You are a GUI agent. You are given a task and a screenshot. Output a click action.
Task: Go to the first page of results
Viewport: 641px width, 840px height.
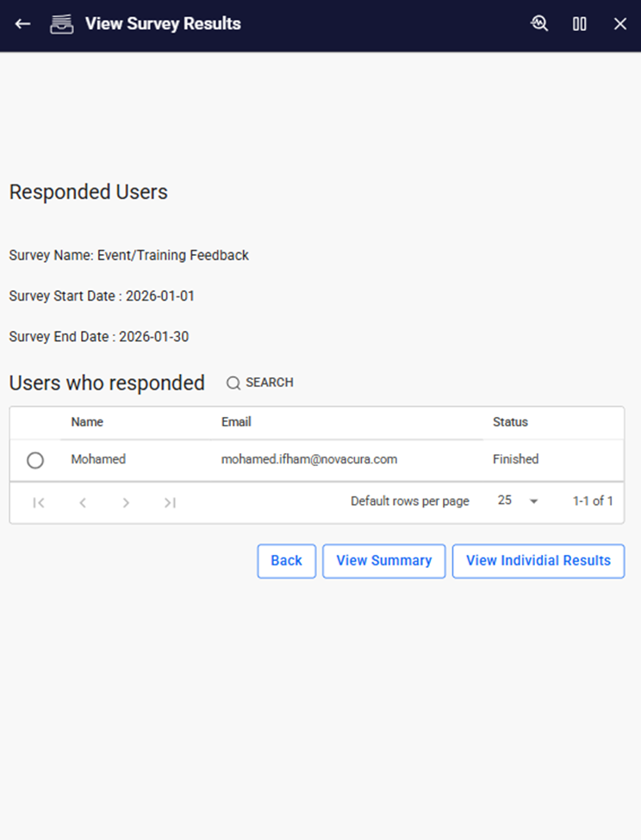39,502
